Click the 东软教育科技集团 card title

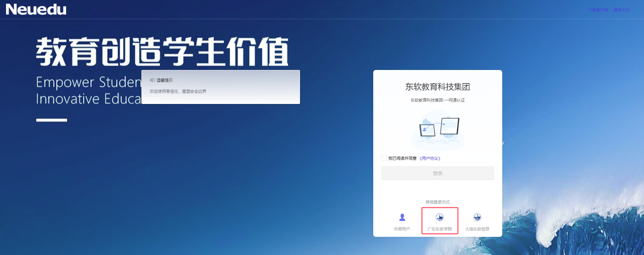click(x=438, y=87)
